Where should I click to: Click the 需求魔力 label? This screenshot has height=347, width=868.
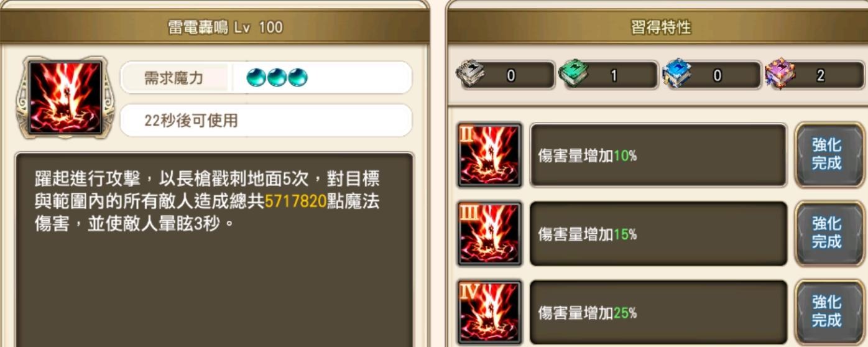click(173, 78)
